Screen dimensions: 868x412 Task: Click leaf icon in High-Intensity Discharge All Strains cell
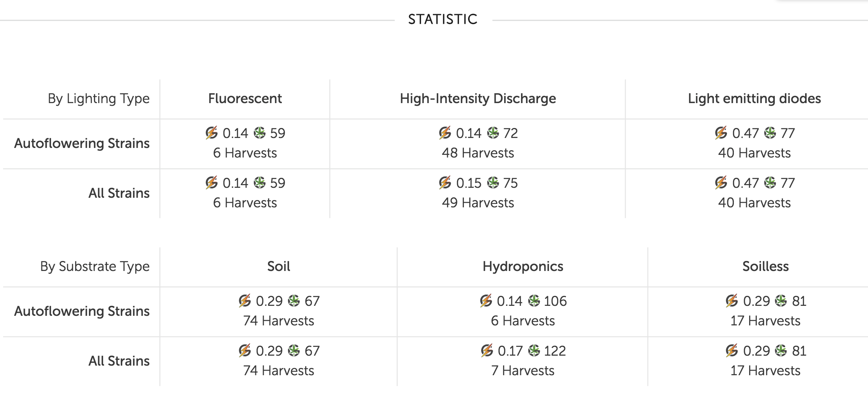coord(493,183)
